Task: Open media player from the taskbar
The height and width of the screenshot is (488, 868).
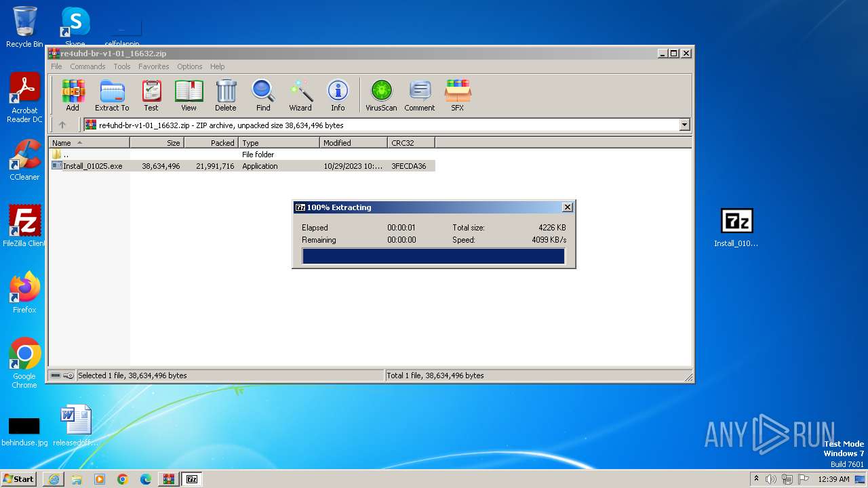Action: coord(100,479)
